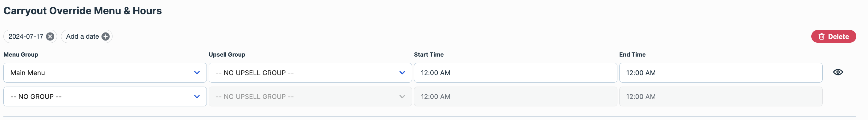Click the trash icon on Delete button

[821, 36]
